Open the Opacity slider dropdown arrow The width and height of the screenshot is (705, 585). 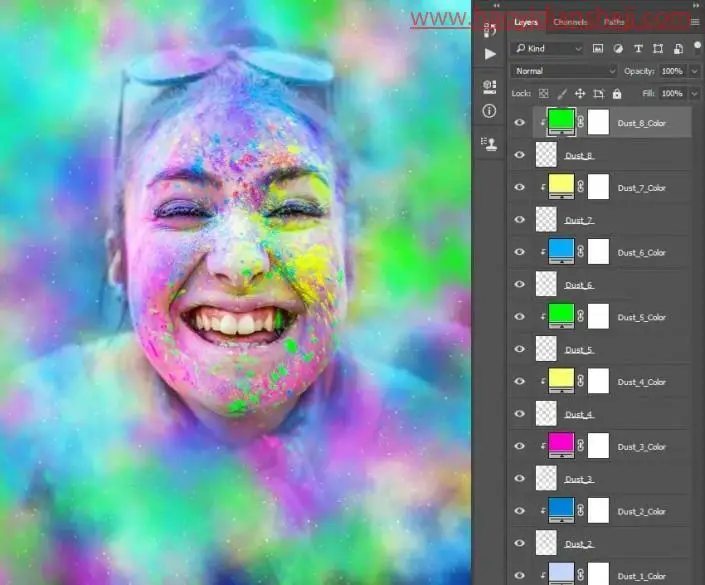coord(695,71)
